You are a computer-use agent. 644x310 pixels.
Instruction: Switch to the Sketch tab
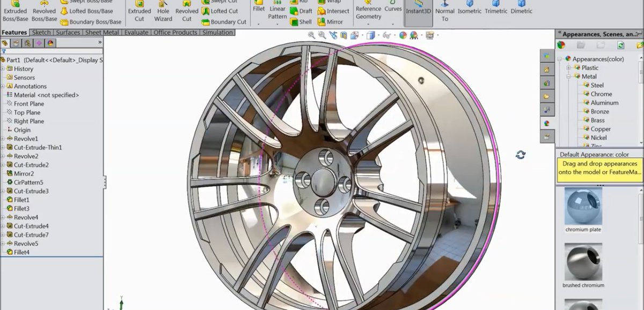point(41,32)
